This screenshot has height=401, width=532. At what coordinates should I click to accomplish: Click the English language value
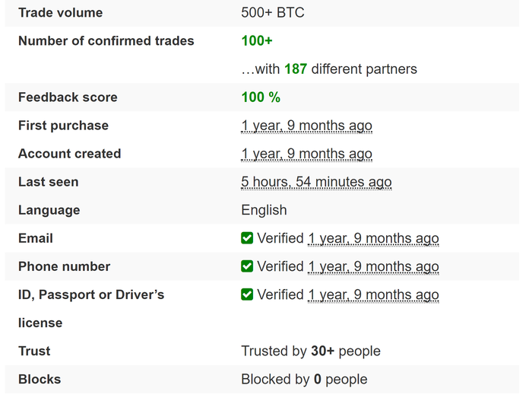pyautogui.click(x=264, y=210)
